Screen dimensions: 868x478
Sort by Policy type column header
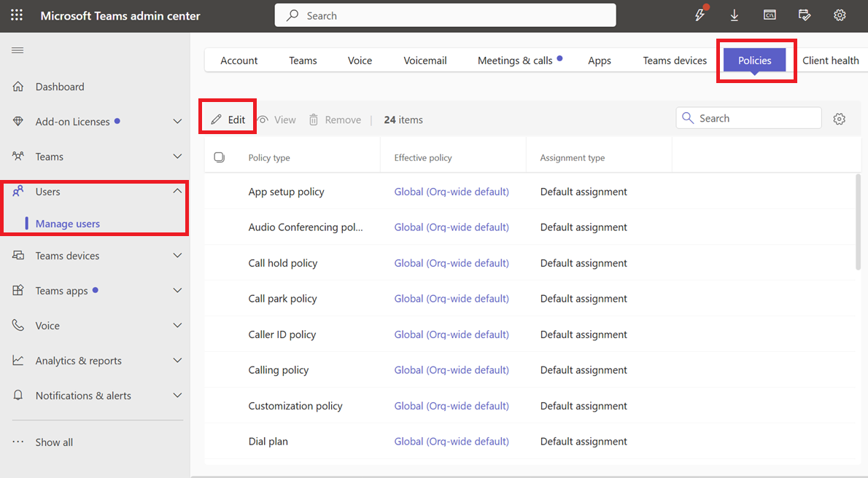pos(269,157)
